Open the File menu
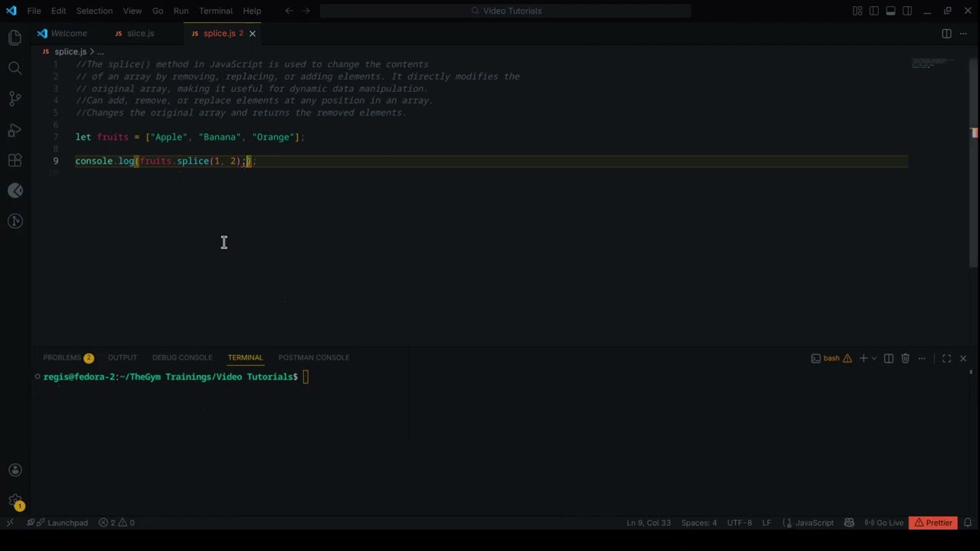This screenshot has width=980, height=551. (x=34, y=11)
